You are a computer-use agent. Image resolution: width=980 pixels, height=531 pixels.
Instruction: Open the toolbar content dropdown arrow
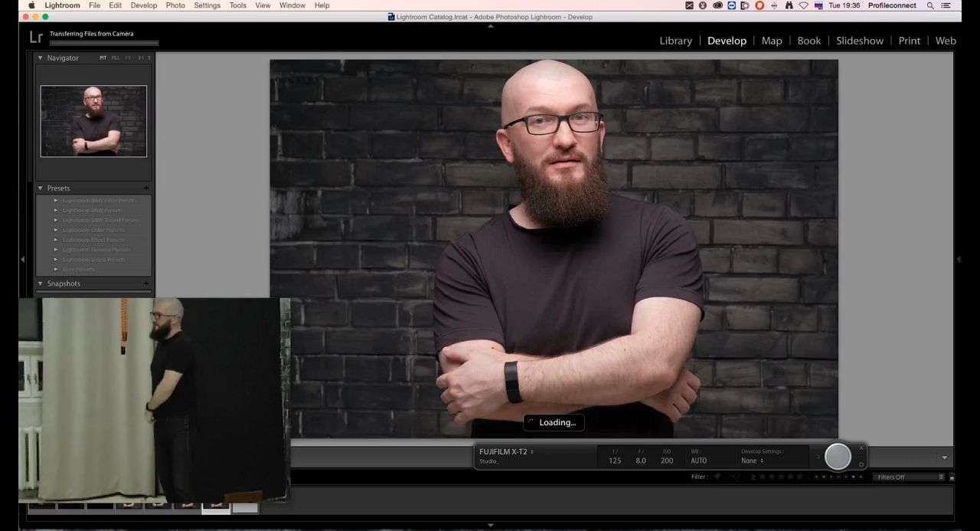(944, 457)
